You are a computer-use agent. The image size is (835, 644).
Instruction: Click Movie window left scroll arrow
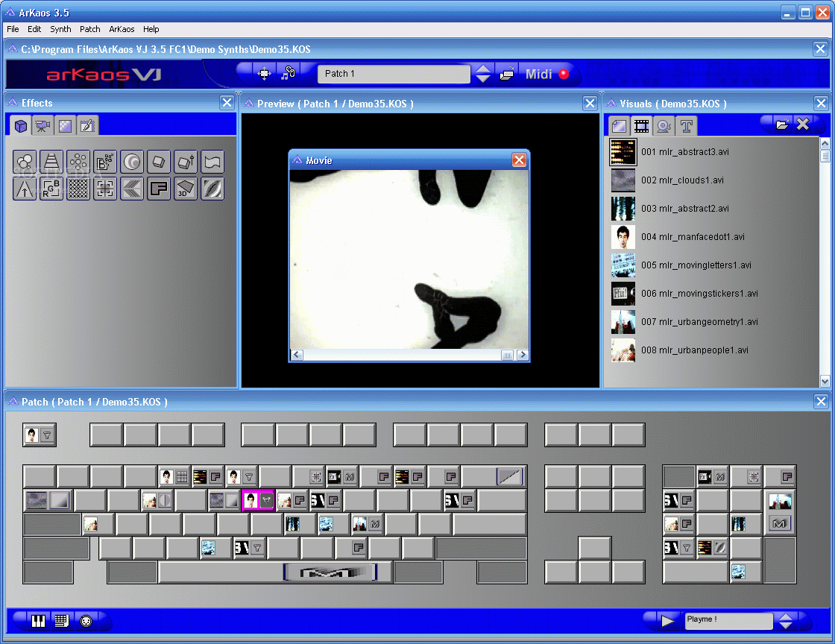297,355
